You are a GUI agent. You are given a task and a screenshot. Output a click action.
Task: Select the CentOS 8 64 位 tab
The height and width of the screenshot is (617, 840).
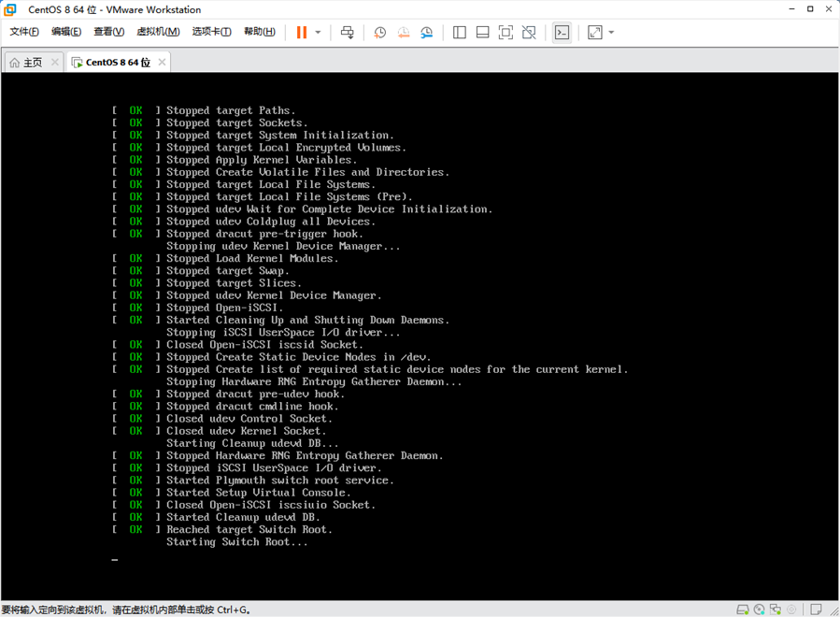pyautogui.click(x=118, y=63)
